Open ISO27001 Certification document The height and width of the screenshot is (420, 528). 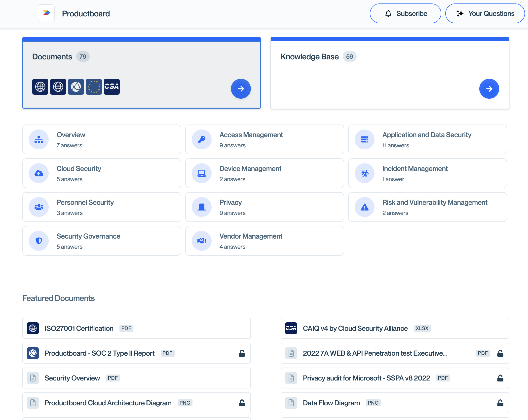click(x=137, y=328)
